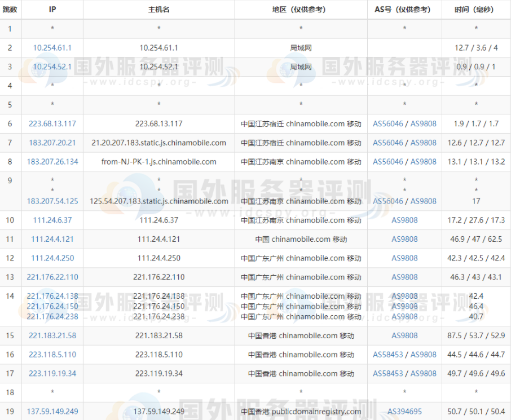Image resolution: width=511 pixels, height=420 pixels.
Task: Click the blue 221.176.24.150 IP link
Action: point(52,306)
